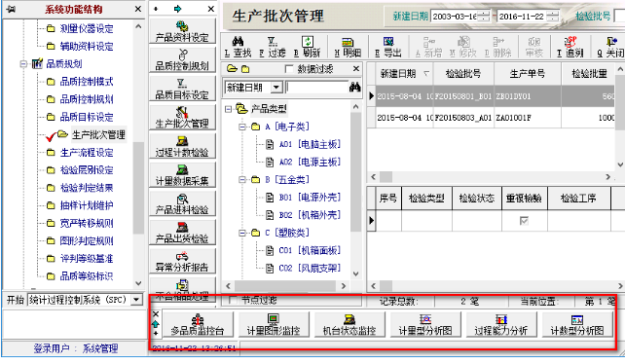
Task: Open 产品出货检验 shortcut button
Action: coord(182,232)
